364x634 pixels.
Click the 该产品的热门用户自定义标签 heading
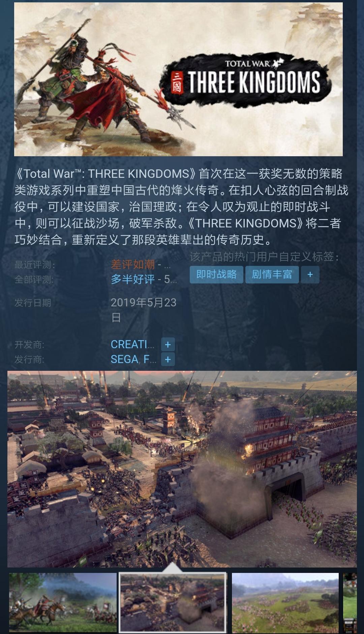coord(264,257)
